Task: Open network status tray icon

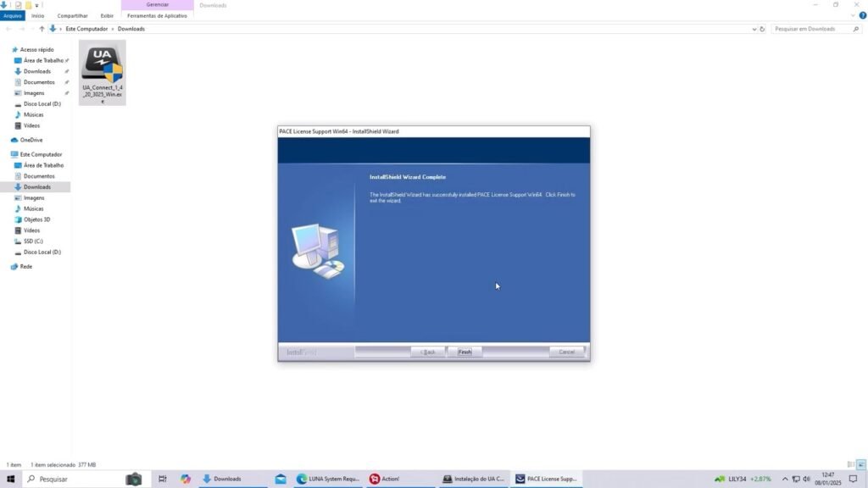Action: [796, 480]
